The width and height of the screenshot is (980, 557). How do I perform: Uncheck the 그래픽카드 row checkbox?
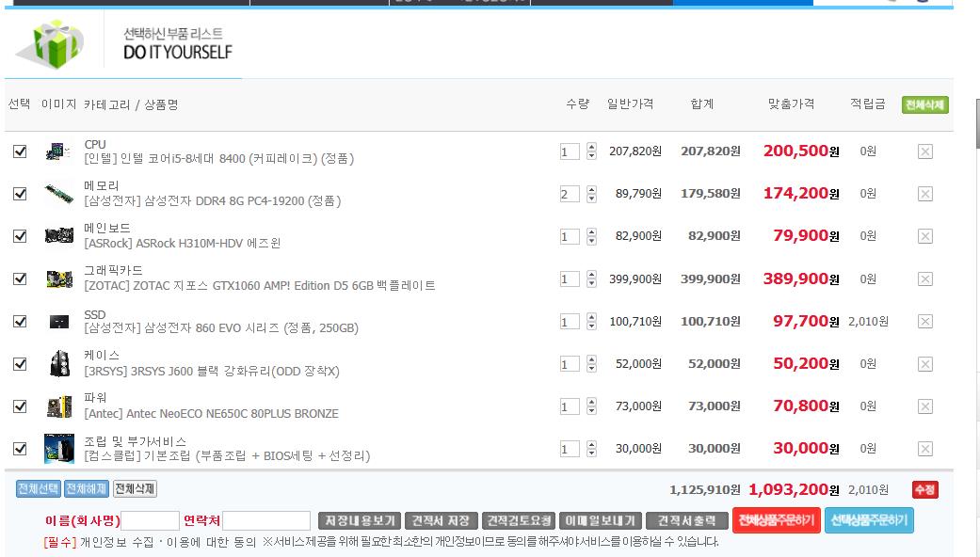20,279
